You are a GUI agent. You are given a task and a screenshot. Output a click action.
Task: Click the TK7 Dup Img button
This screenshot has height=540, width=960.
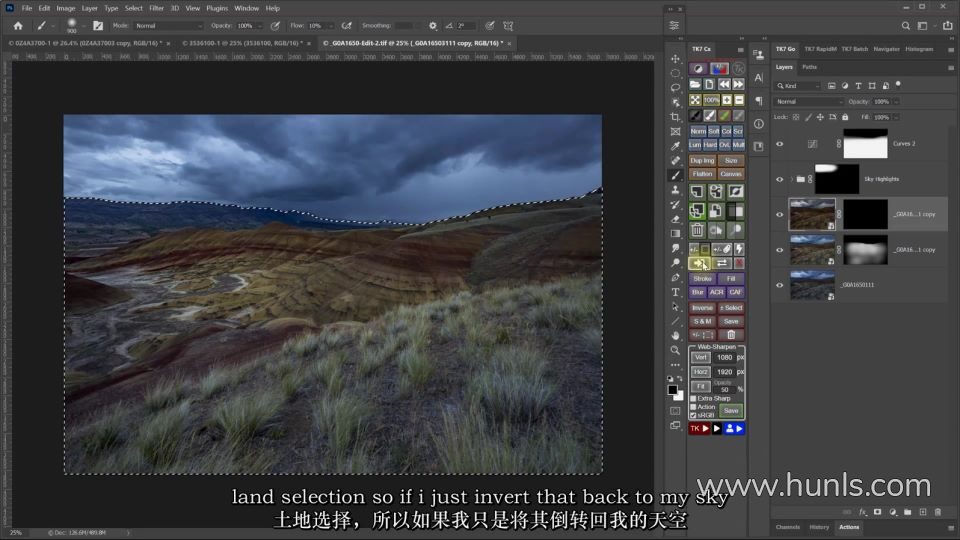(x=702, y=160)
